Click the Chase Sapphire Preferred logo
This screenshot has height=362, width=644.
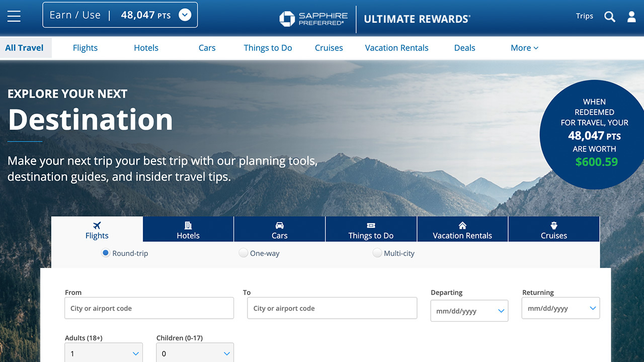tap(314, 19)
